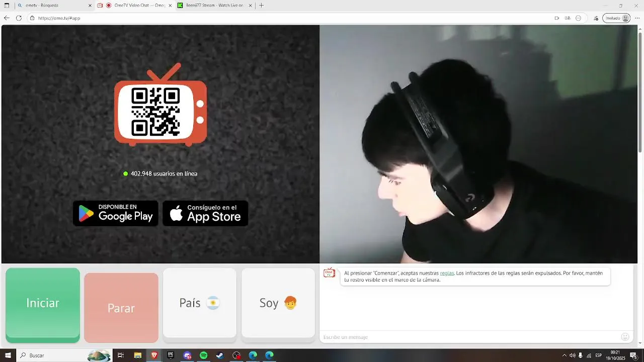The height and width of the screenshot is (362, 644).
Task: Click the OmeTV avatar beside rules message
Action: click(x=330, y=273)
